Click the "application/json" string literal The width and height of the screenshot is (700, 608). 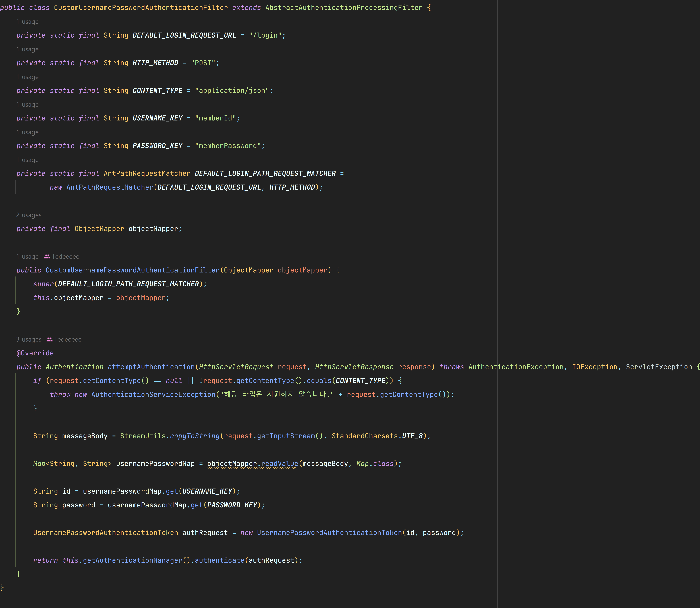(232, 91)
